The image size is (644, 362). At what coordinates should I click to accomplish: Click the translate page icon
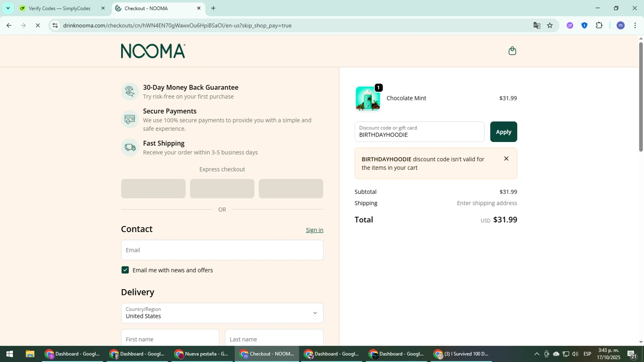pos(537,25)
